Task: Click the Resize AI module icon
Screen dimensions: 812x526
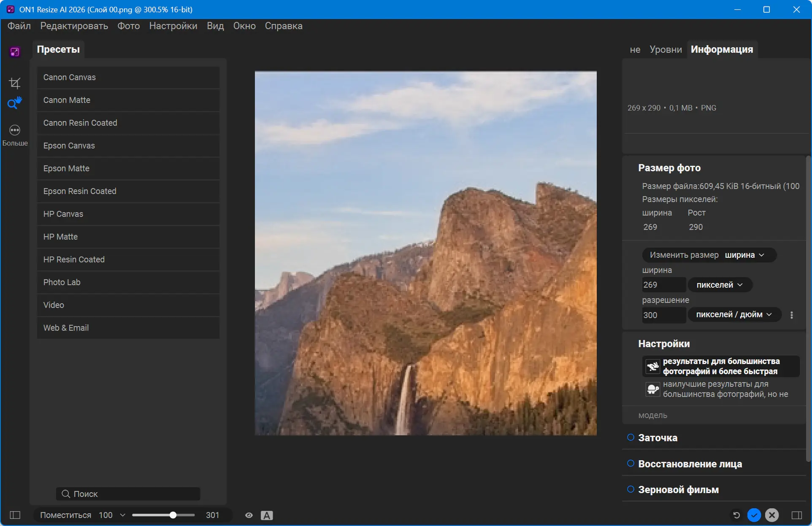Action: 15,51
